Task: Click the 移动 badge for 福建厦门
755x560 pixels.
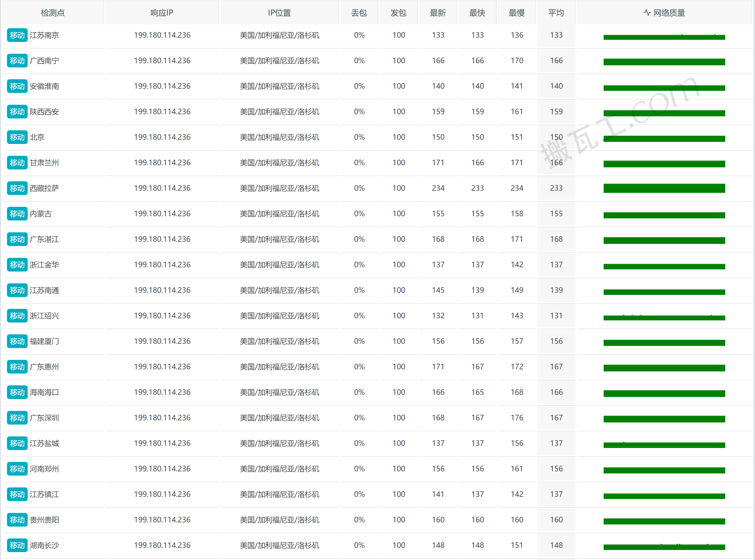Action: (17, 341)
